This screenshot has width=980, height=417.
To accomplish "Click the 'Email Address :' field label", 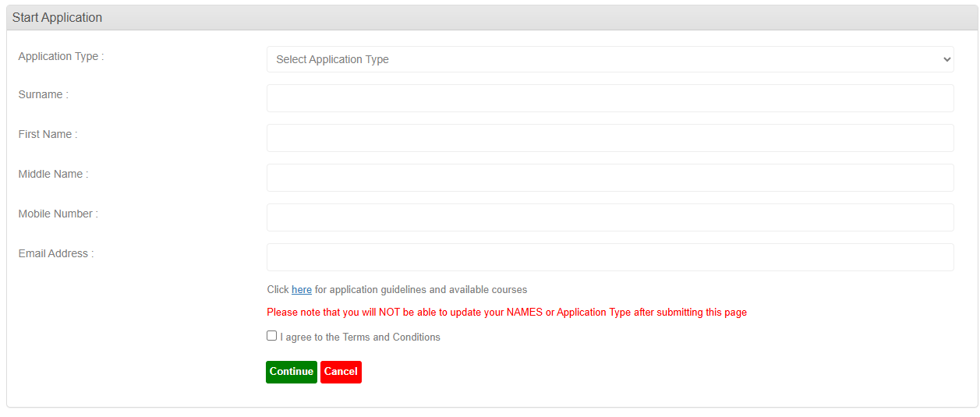I will 55,253.
